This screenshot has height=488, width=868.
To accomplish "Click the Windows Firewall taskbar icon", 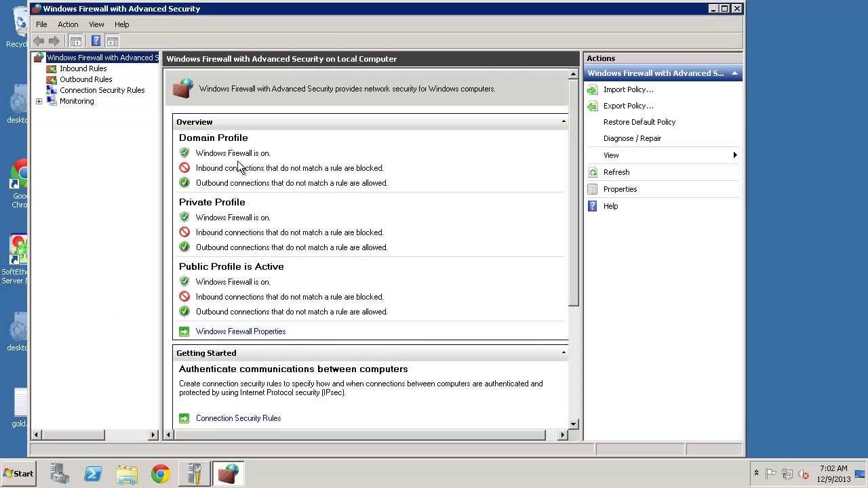I will [229, 474].
